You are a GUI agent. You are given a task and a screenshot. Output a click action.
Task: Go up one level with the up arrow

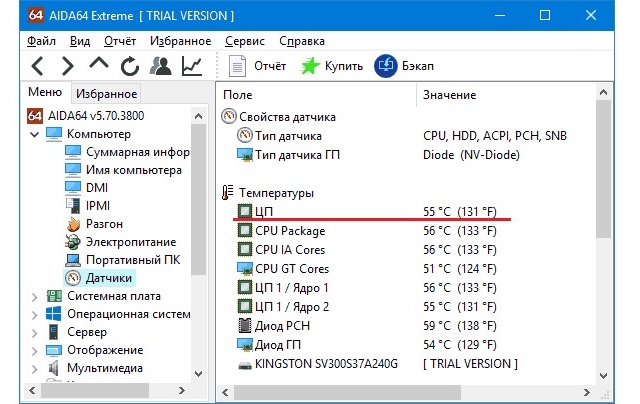tap(99, 64)
